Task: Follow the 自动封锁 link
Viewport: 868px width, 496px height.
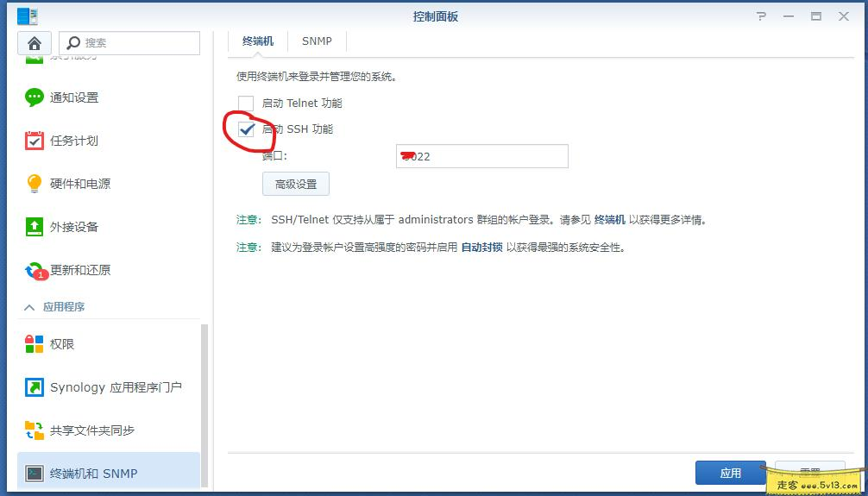Action: 482,248
